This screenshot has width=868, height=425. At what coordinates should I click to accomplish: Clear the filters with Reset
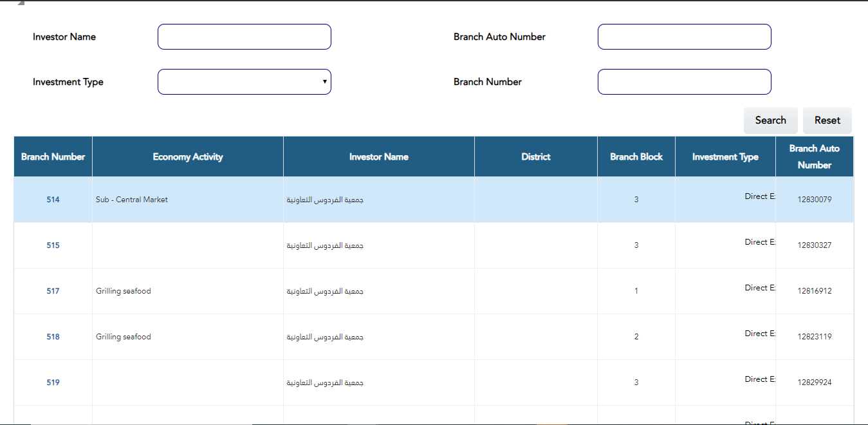click(827, 120)
